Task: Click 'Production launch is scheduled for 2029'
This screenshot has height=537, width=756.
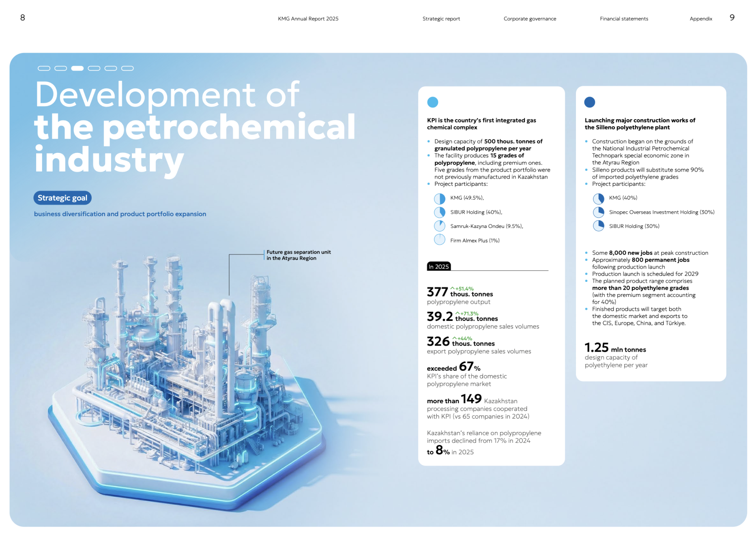Action: click(x=645, y=274)
